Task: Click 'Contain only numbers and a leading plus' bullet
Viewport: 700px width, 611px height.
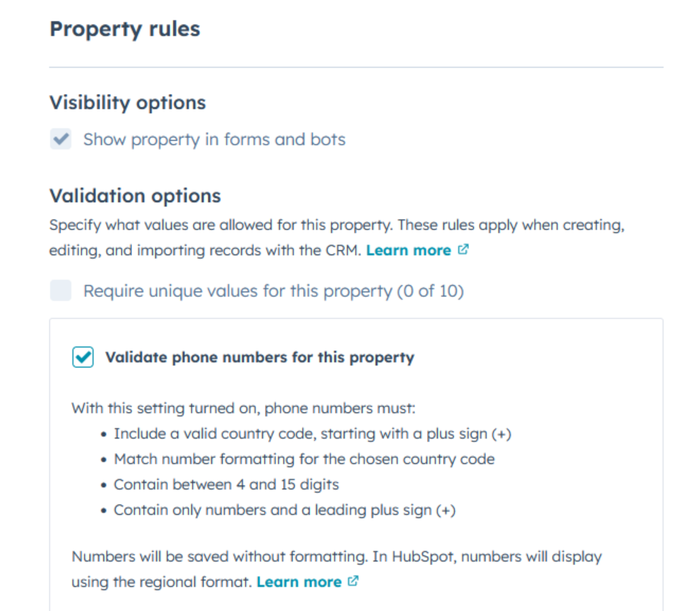Action: (285, 510)
